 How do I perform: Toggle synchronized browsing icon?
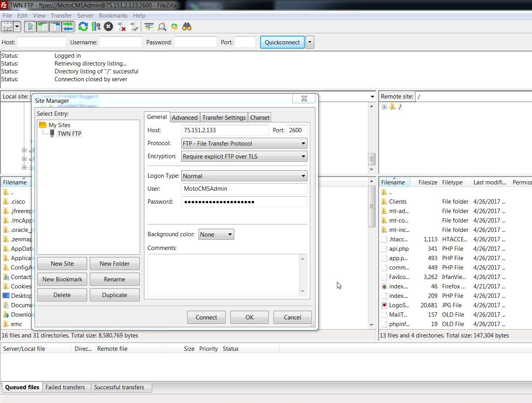(174, 27)
